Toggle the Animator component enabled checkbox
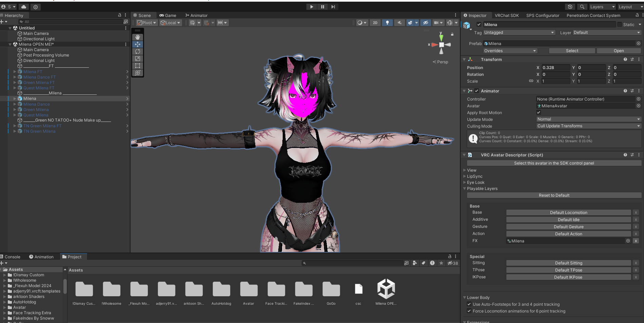 coord(477,91)
